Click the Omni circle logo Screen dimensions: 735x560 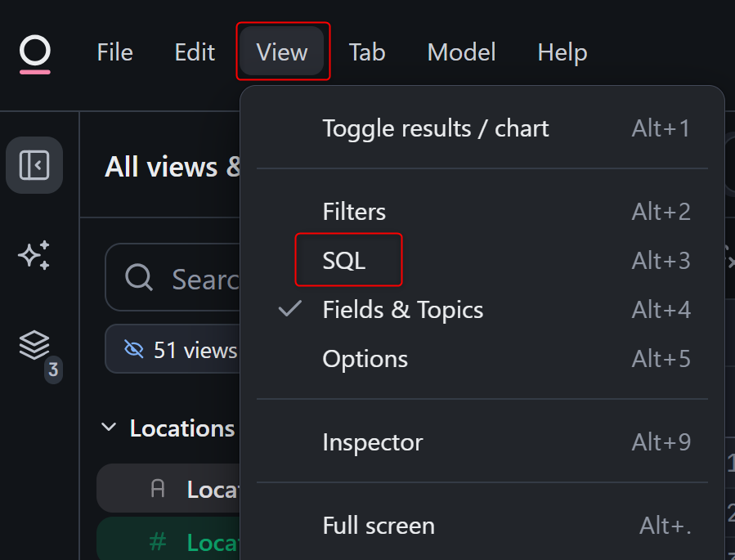click(x=35, y=53)
